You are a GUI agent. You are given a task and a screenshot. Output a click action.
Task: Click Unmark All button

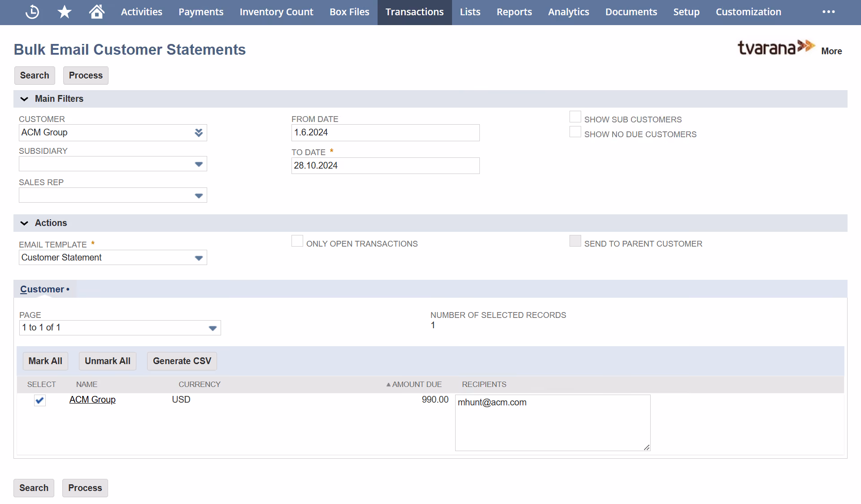108,361
